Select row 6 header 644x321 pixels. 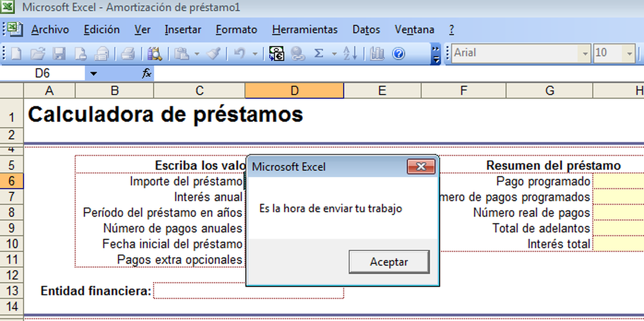click(x=12, y=181)
